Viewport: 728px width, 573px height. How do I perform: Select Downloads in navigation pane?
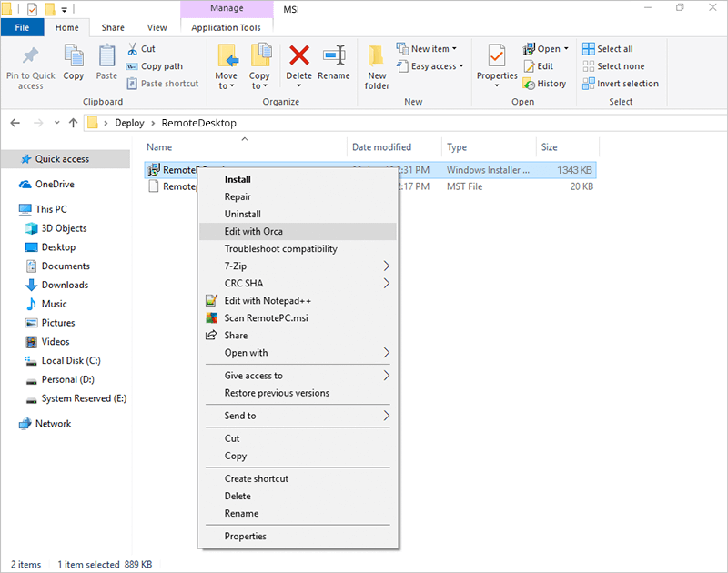click(65, 285)
